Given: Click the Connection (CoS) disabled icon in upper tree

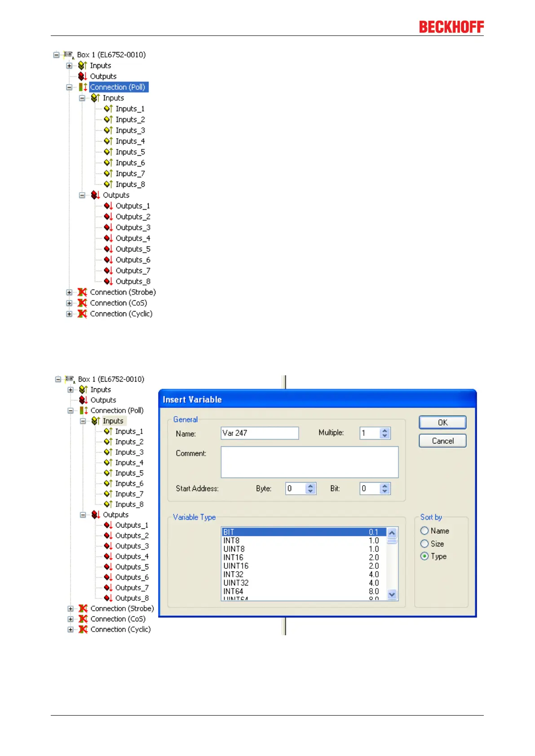Looking at the screenshot, I should coord(82,303).
